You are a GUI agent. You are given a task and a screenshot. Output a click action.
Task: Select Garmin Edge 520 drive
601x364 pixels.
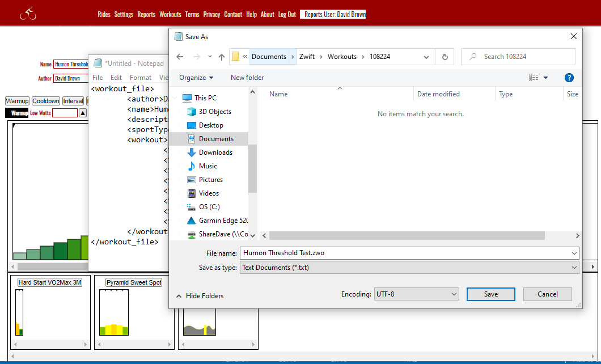pos(223,221)
